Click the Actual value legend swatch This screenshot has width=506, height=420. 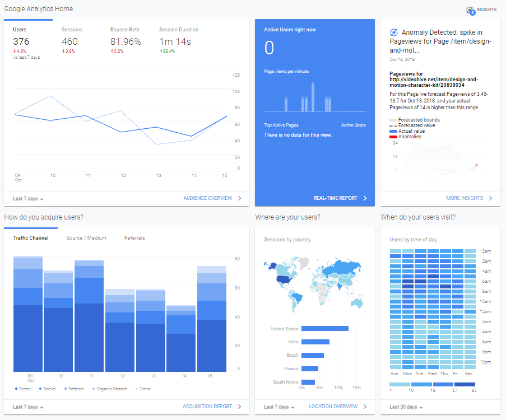pyautogui.click(x=393, y=131)
